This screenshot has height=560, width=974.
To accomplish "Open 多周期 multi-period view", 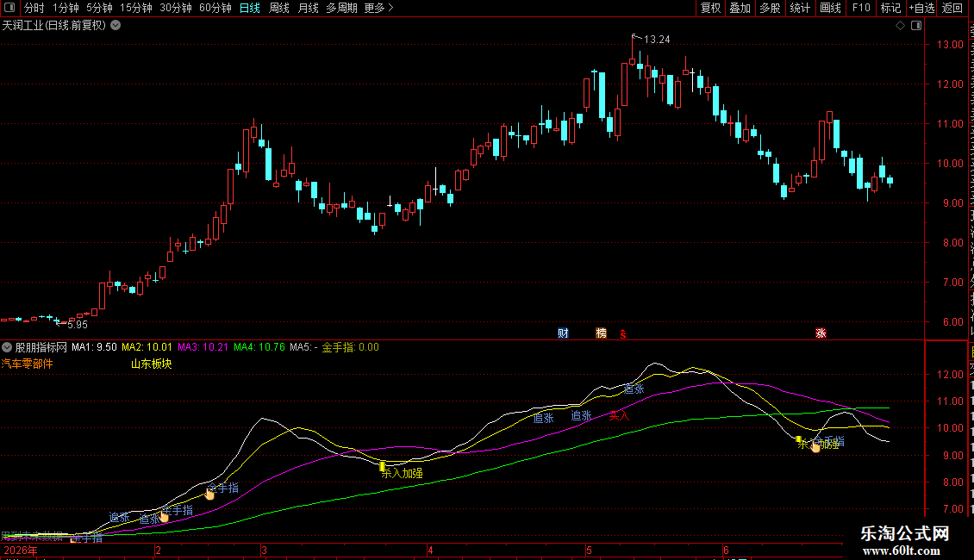I will tap(341, 8).
